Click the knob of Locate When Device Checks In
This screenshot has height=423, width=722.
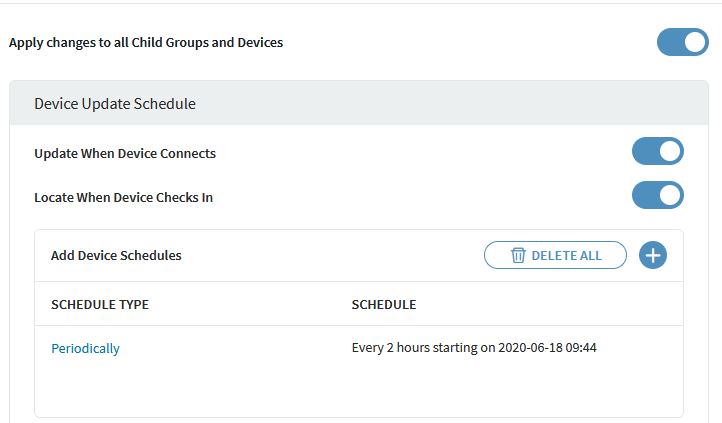click(x=670, y=195)
